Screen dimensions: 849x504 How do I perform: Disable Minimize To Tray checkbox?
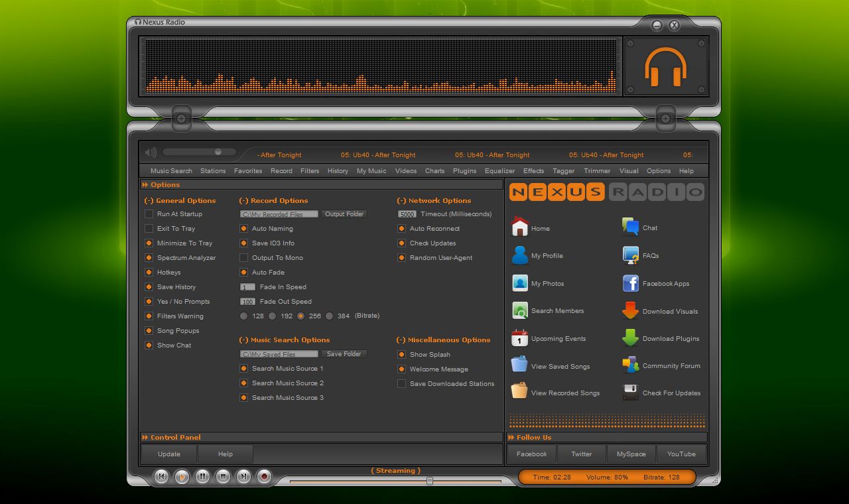[x=149, y=243]
